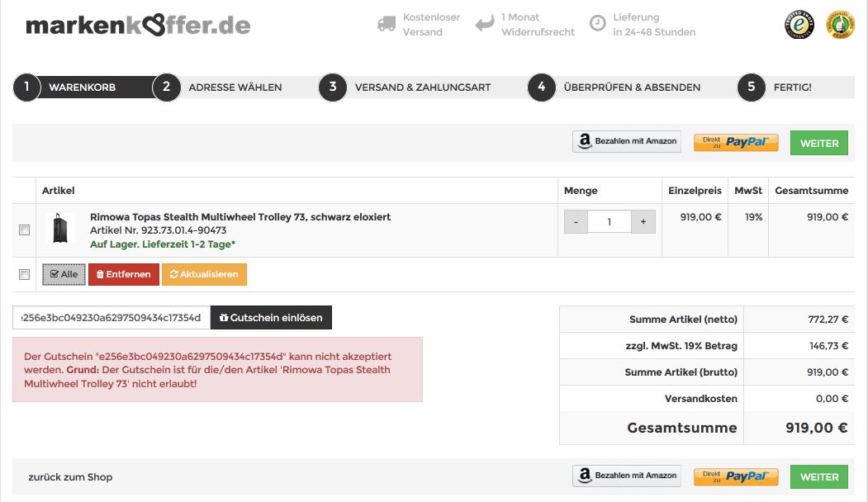Click the Gesamtsumme 919,00 € total value

pyautogui.click(x=817, y=428)
